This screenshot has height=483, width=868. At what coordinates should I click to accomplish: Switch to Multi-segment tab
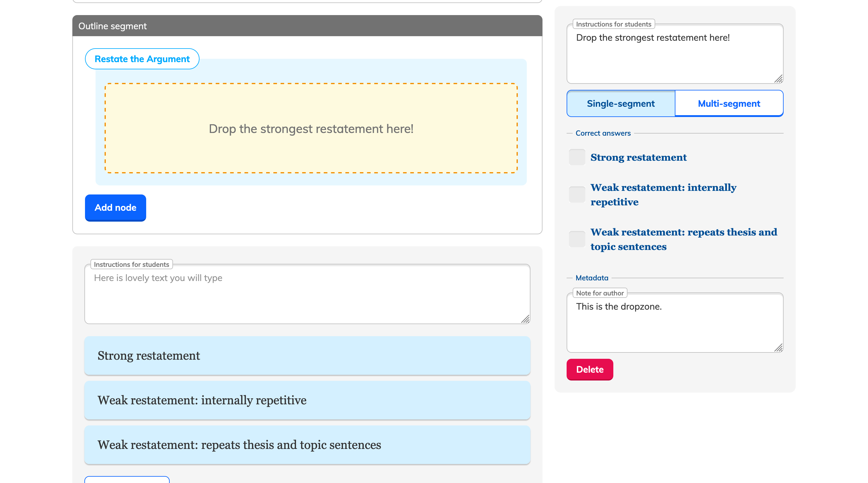(729, 103)
